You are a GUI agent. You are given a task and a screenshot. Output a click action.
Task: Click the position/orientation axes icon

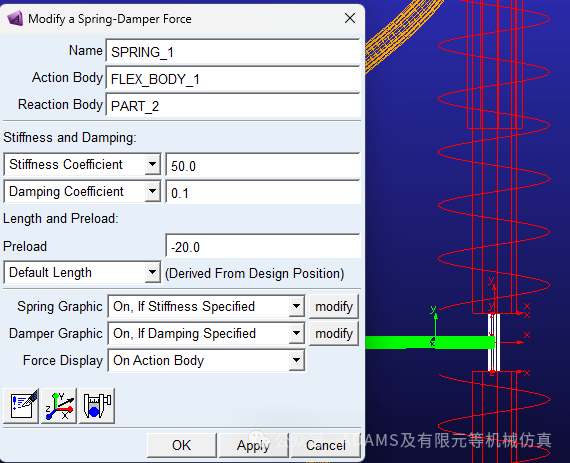click(x=59, y=406)
